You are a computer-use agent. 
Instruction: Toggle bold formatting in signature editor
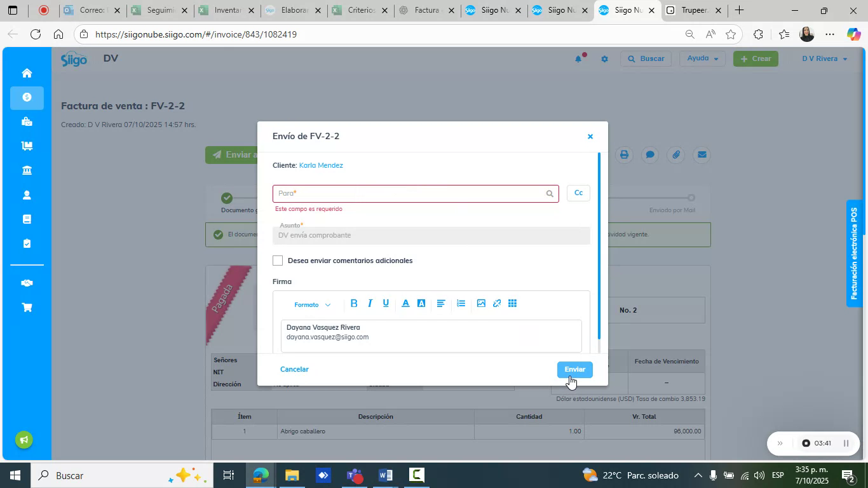[x=354, y=304]
